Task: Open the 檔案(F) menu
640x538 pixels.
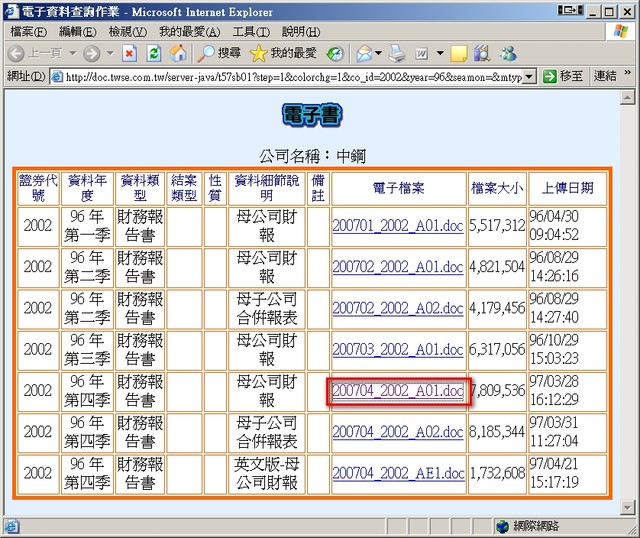Action: pos(29,31)
